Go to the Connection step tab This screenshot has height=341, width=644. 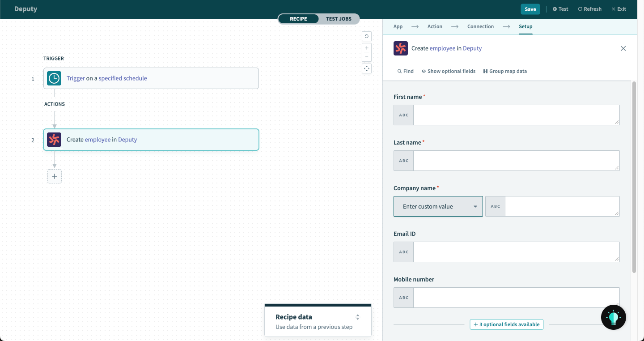coord(480,26)
